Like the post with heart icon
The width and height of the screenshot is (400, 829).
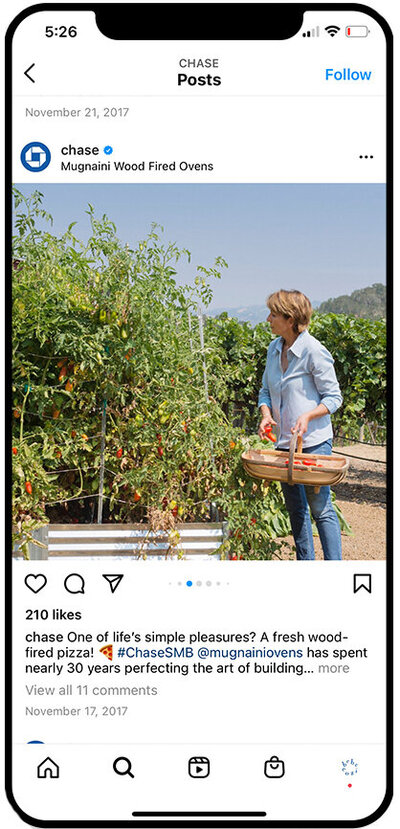[x=35, y=584]
